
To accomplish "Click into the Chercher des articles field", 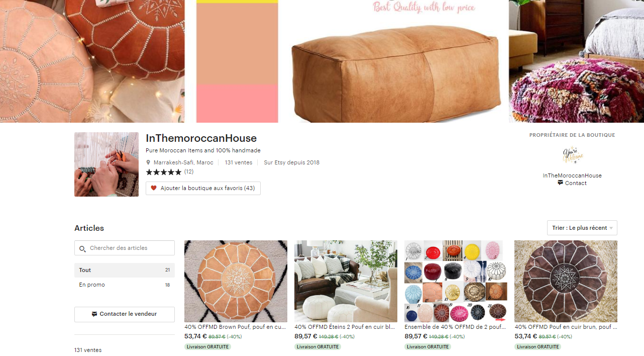I will [125, 248].
